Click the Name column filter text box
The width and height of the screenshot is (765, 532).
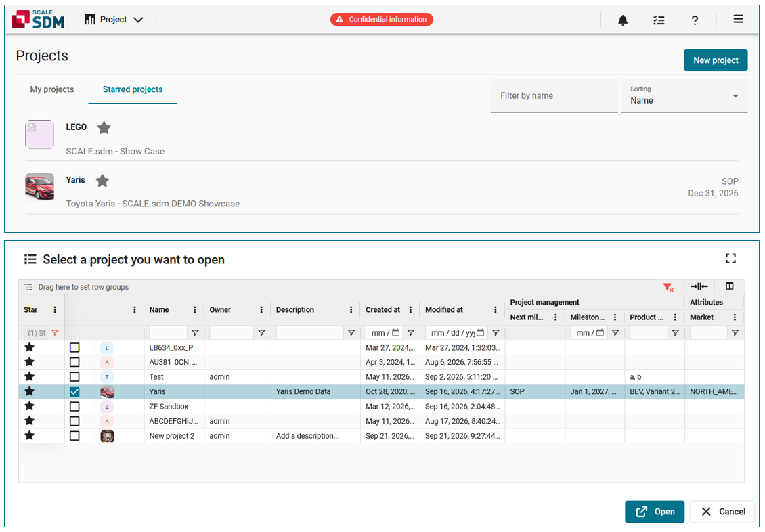(x=168, y=333)
